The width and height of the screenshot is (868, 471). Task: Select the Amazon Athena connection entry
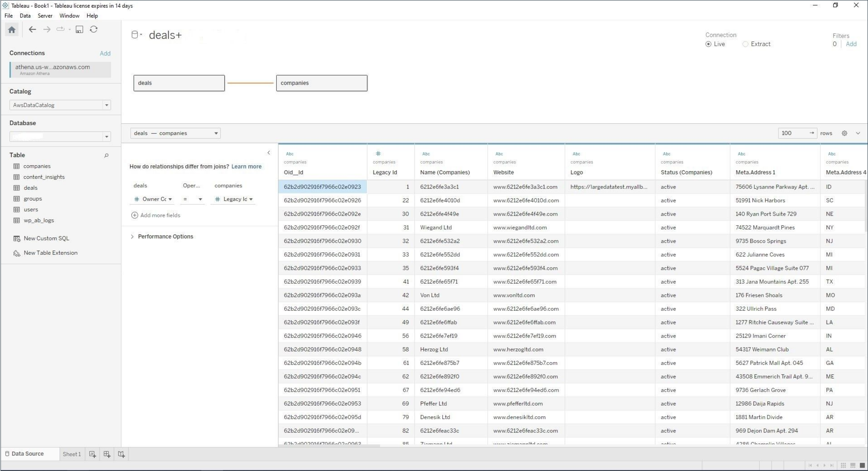60,70
